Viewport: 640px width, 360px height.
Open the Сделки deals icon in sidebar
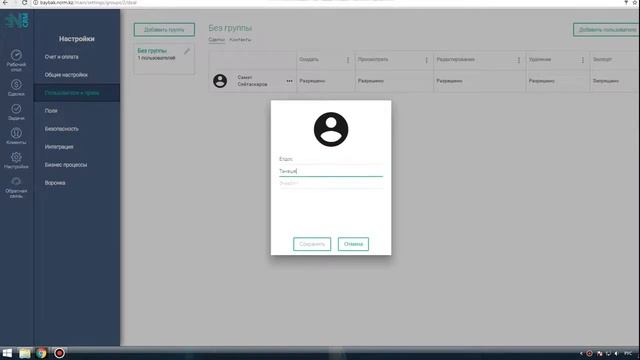coord(16,84)
